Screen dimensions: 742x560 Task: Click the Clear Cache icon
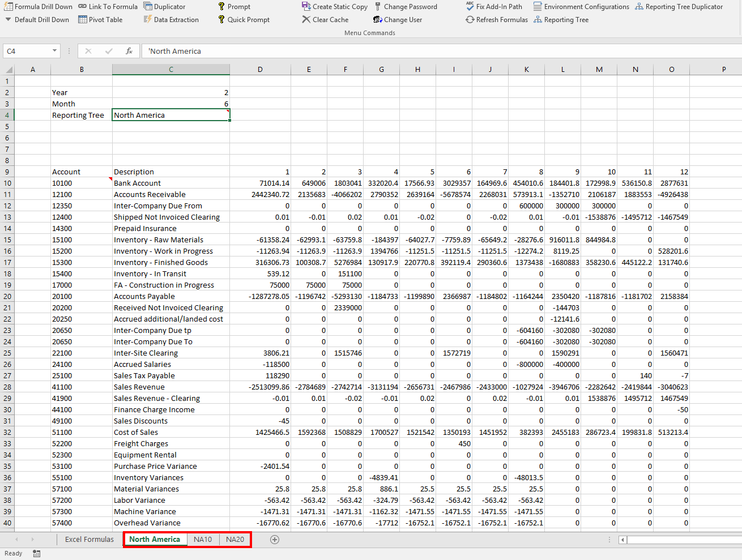point(306,20)
